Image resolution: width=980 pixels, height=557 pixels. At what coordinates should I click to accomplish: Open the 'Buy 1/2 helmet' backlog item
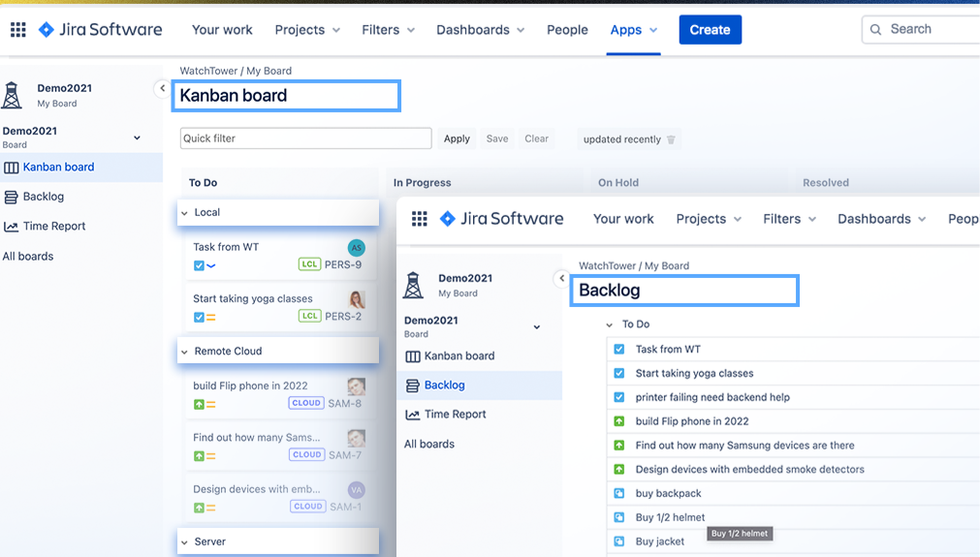[670, 517]
